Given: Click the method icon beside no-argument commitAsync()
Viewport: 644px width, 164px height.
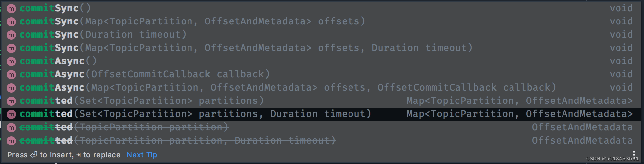Looking at the screenshot, I should pyautogui.click(x=11, y=61).
